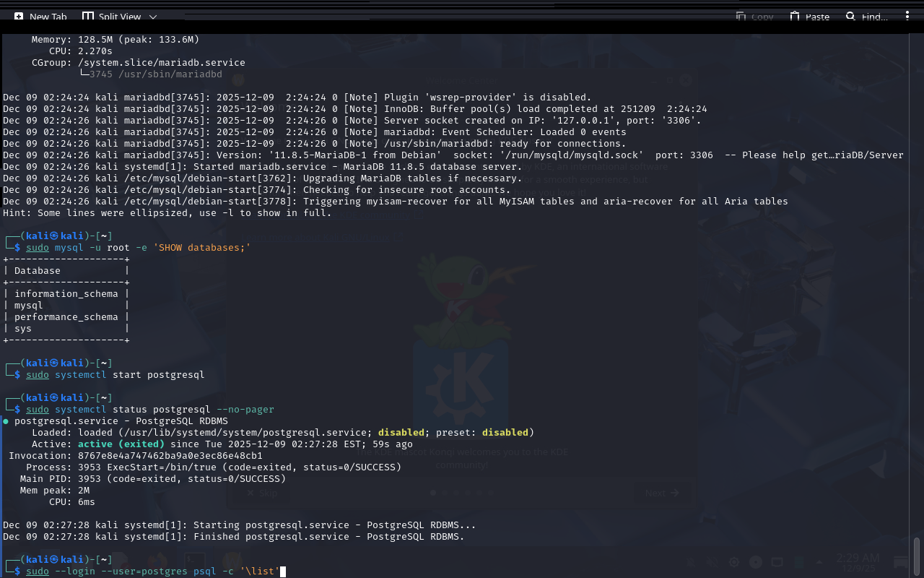Click underlined sudo in the psql command
Viewport: 924px width, 578px height.
tap(38, 571)
